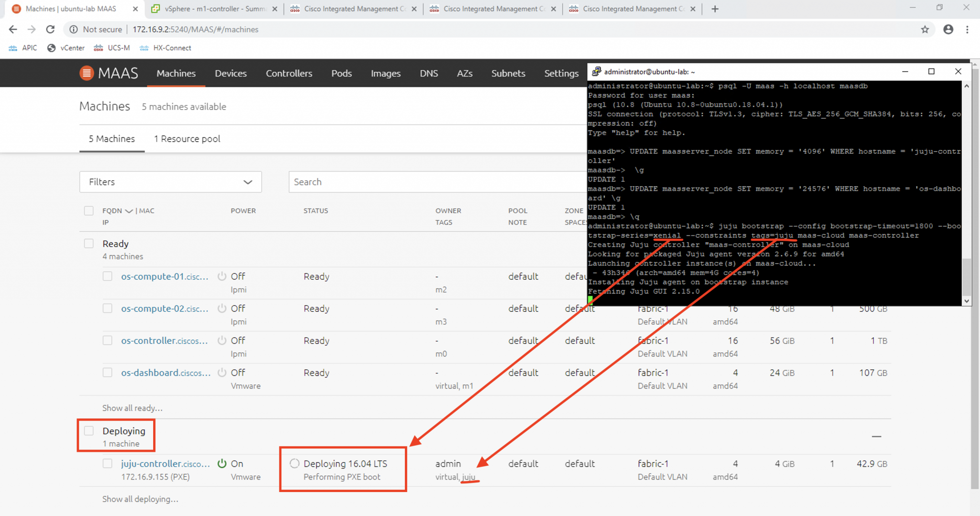Click the power On icon for juju-controller
Image resolution: width=980 pixels, height=516 pixels.
(222, 463)
